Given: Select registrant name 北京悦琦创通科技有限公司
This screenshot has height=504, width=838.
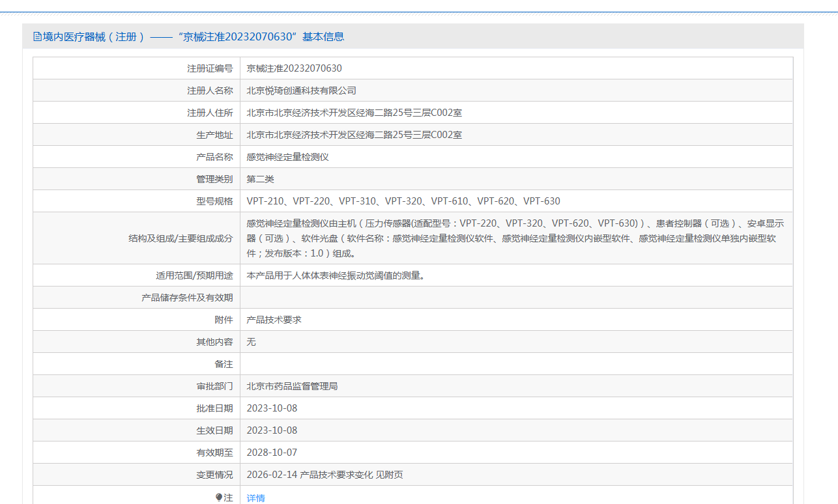Looking at the screenshot, I should [x=302, y=91].
